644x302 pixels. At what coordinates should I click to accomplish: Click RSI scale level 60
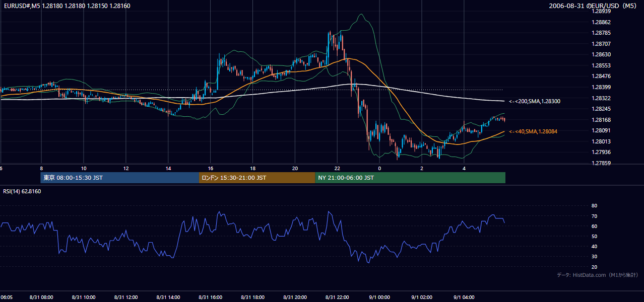click(x=594, y=226)
